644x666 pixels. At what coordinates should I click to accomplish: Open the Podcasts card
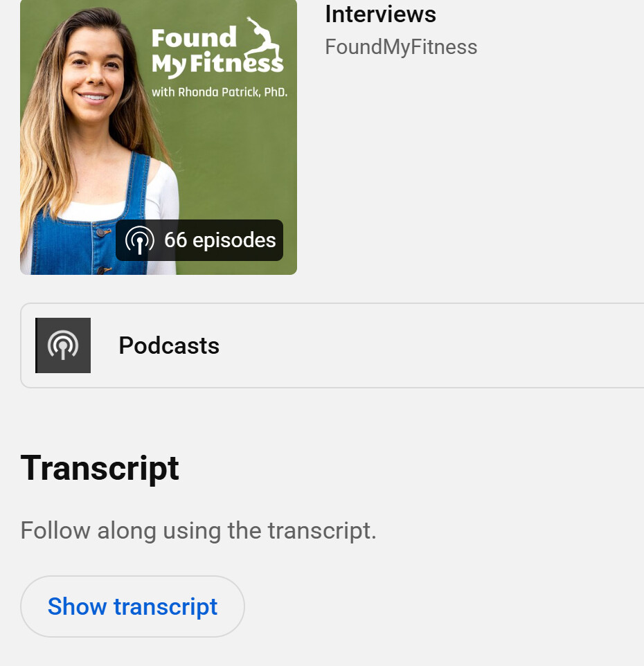[x=332, y=345]
